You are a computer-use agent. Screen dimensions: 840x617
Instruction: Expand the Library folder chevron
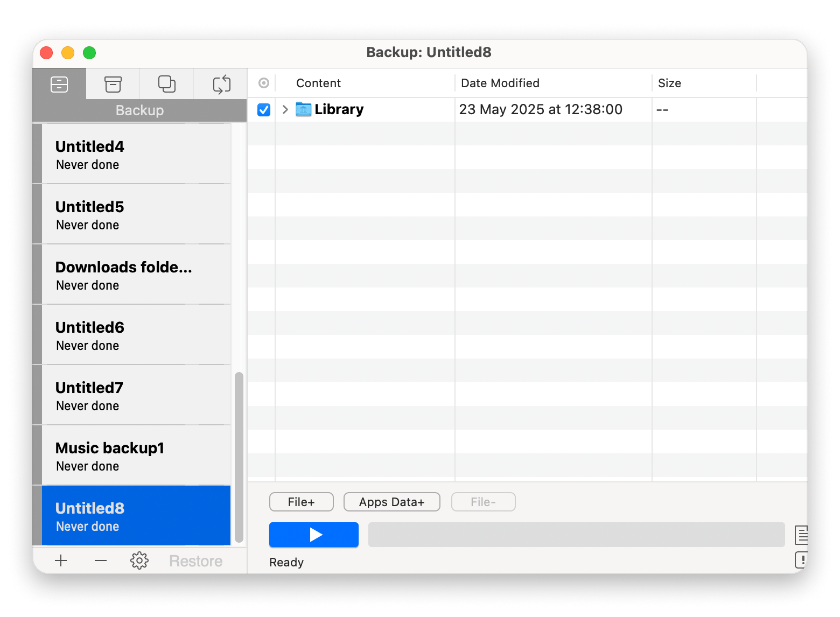[x=285, y=110]
